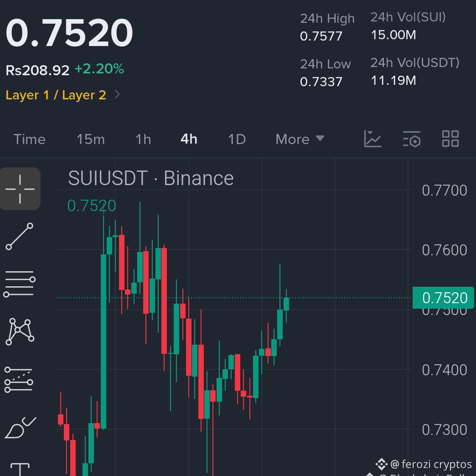The image size is (476, 476).
Task: Click the 24h Low value 0.7337
Action: (321, 82)
